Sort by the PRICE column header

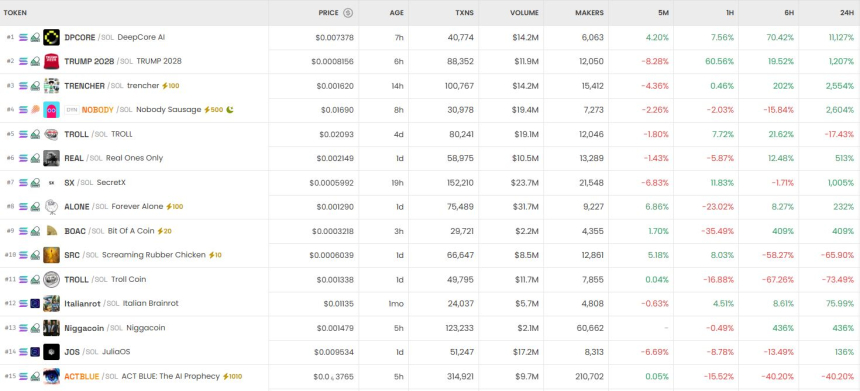coord(329,13)
